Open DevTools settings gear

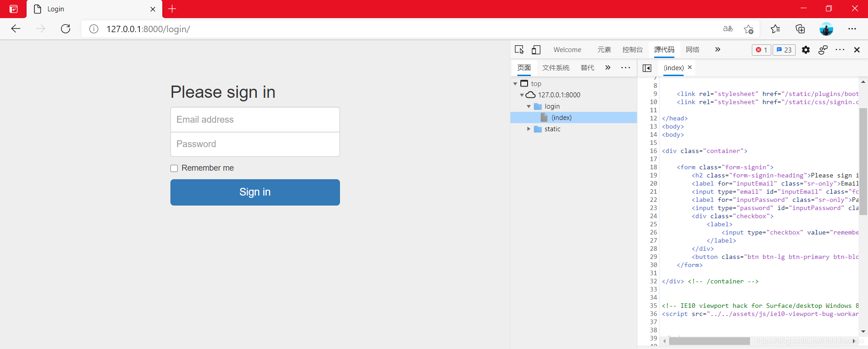(806, 50)
